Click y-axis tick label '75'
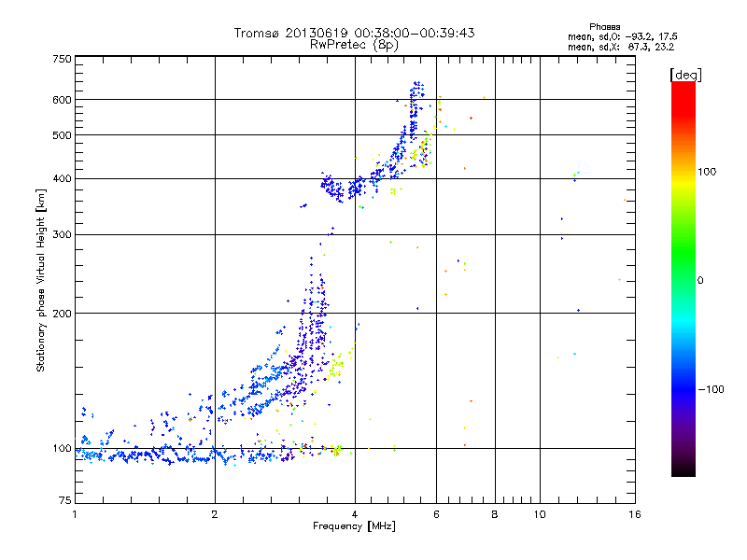Screen dimensions: 747x560 pyautogui.click(x=65, y=500)
